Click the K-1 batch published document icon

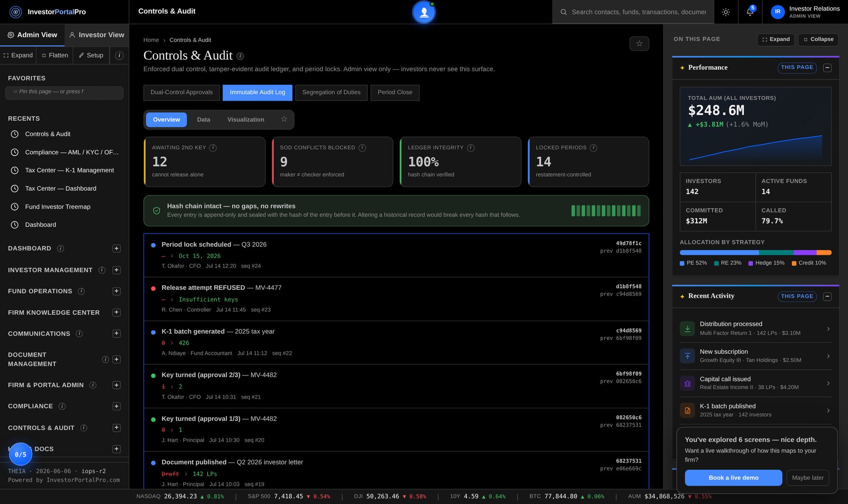tap(688, 410)
